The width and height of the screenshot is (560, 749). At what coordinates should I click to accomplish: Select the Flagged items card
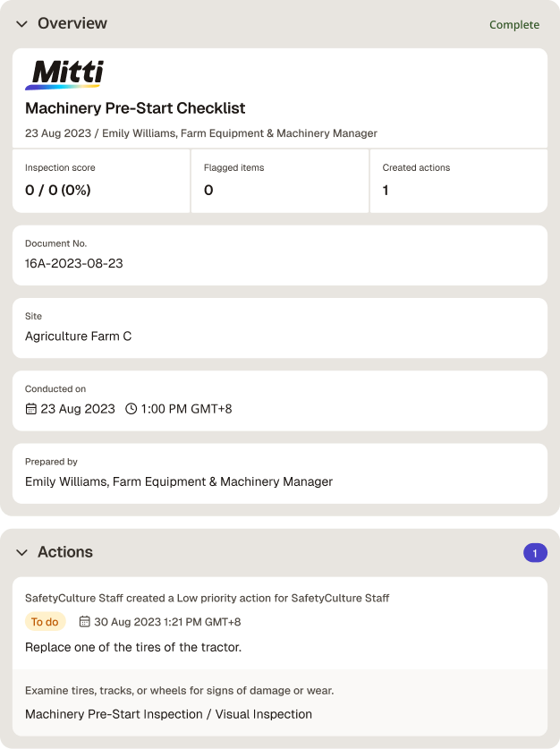pos(280,181)
